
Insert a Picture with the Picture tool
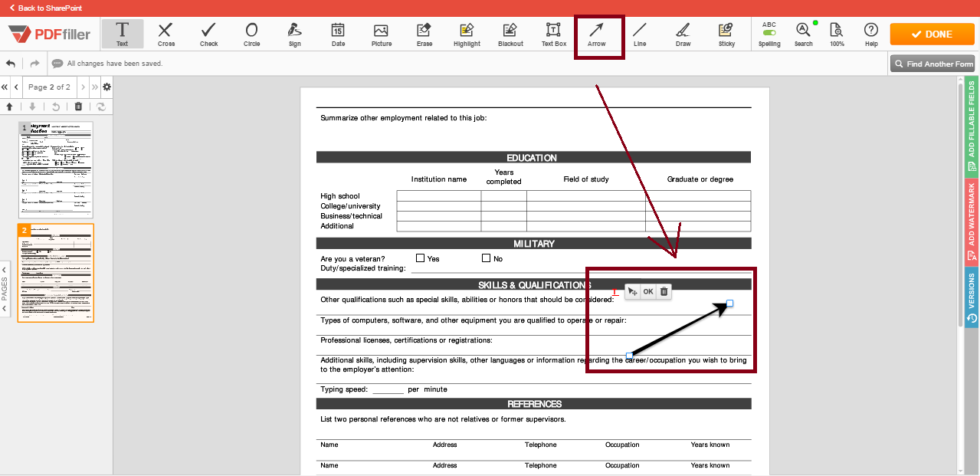click(381, 34)
